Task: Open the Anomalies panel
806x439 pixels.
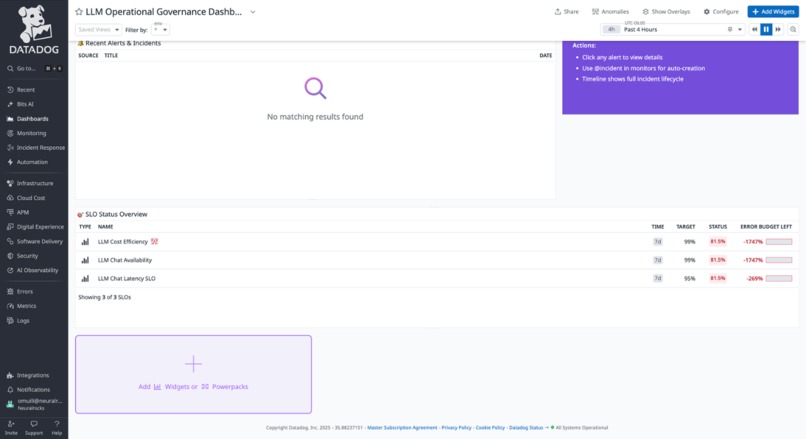Action: (x=610, y=12)
